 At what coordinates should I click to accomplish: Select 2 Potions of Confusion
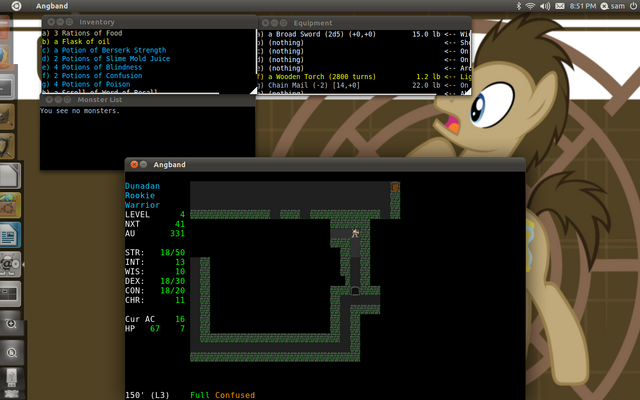pos(92,76)
